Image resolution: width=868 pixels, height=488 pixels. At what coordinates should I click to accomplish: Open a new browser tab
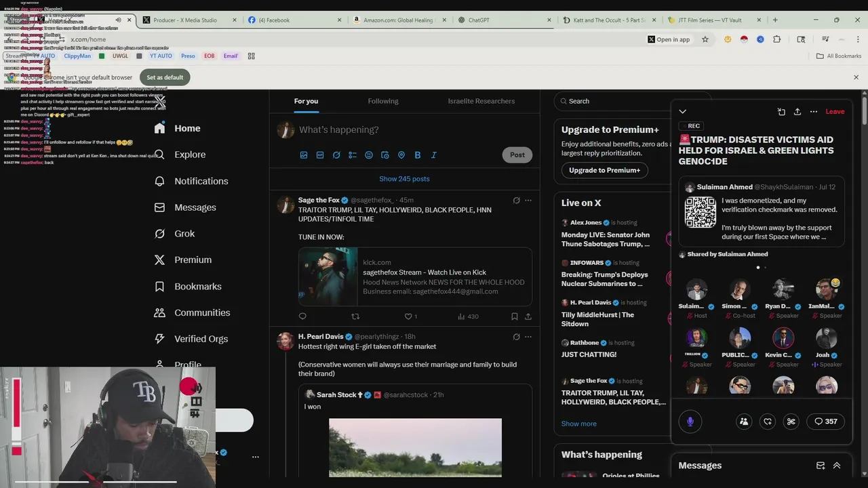pyautogui.click(x=775, y=20)
